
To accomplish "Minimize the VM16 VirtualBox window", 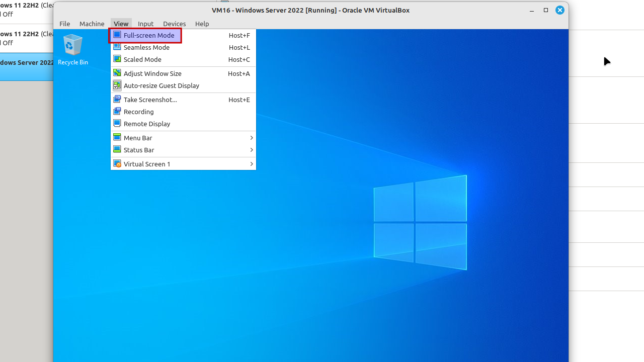I will coord(532,10).
